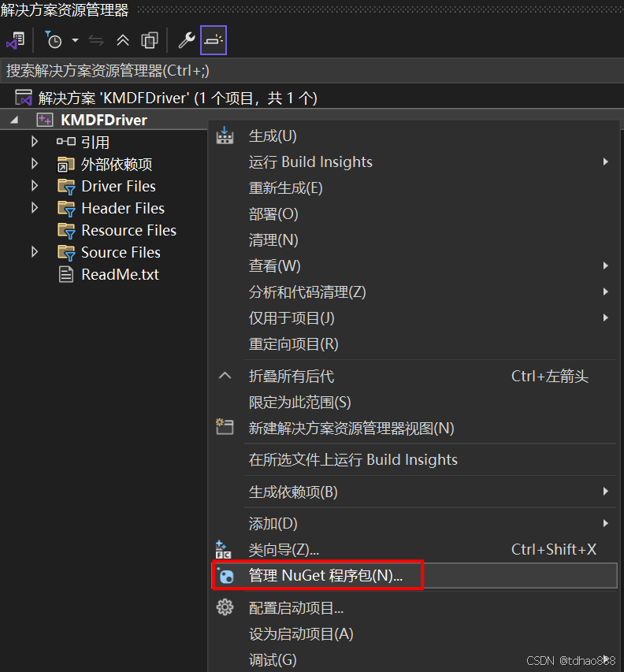The height and width of the screenshot is (672, 624).
Task: Click the KMDFDriver C++ project icon
Action: click(45, 120)
